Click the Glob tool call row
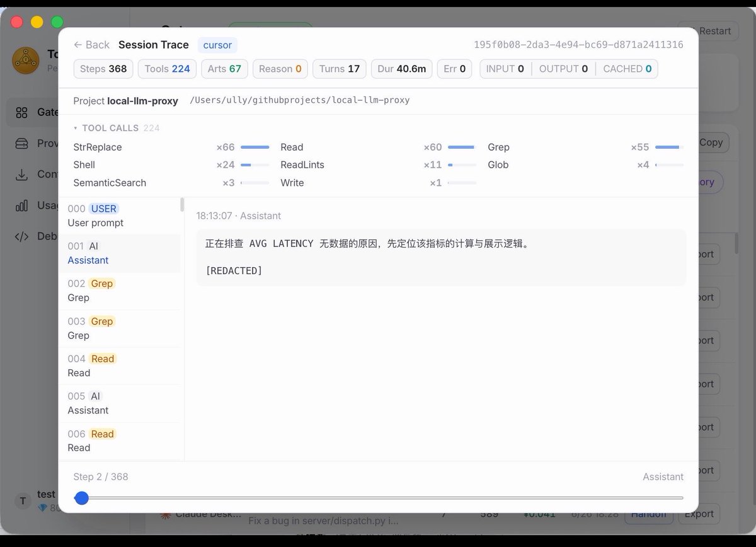756x547 pixels. click(x=585, y=164)
